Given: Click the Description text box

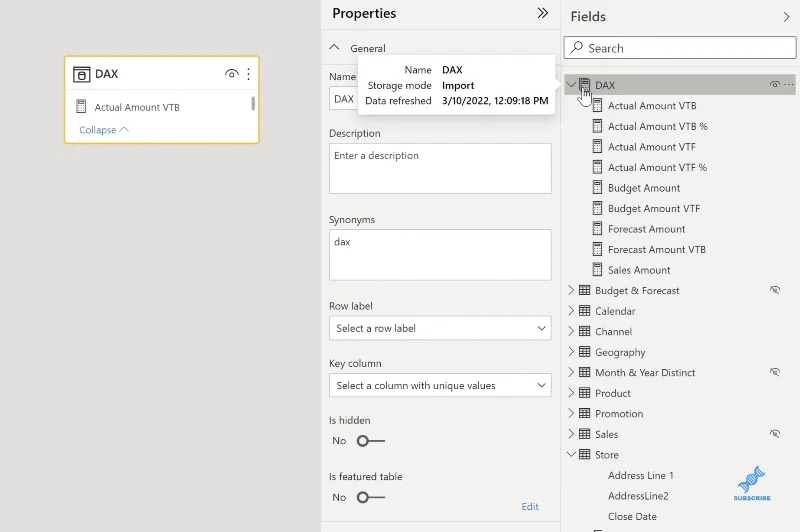Looking at the screenshot, I should tap(440, 168).
